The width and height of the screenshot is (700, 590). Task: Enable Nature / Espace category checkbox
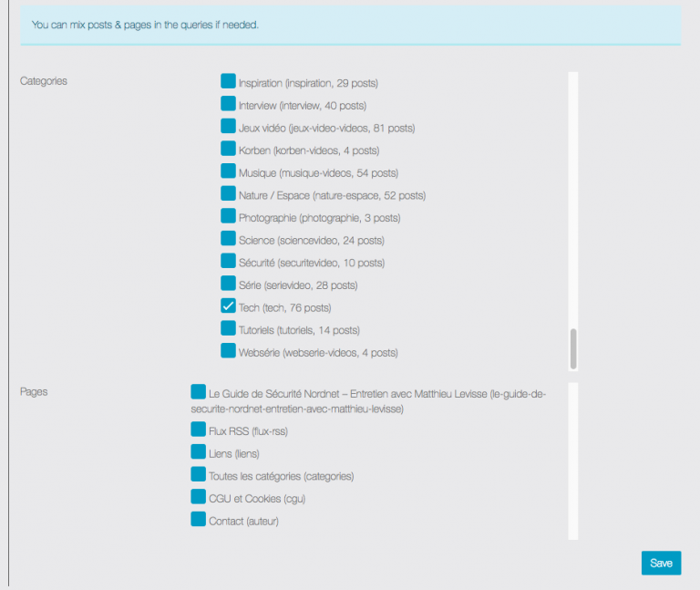click(228, 193)
